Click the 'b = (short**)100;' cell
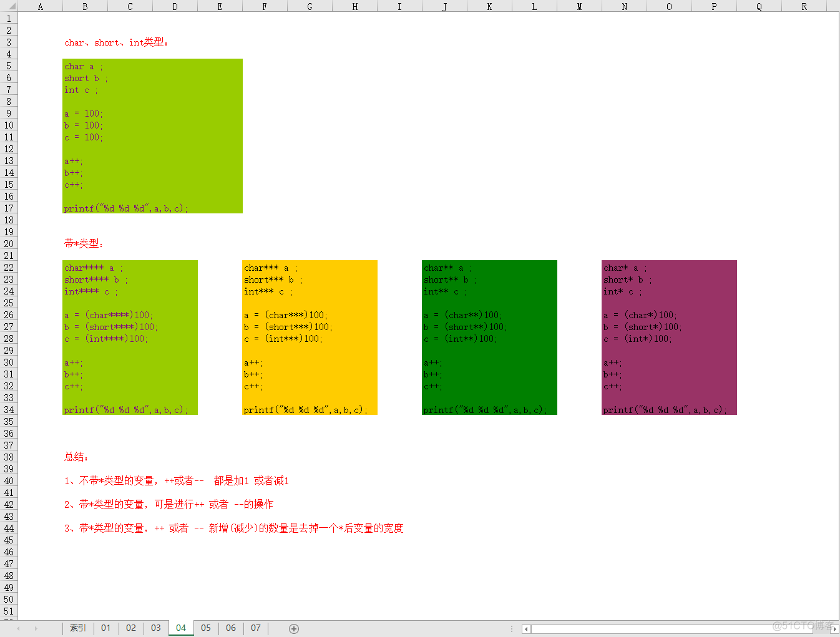The image size is (840, 637). coord(466,327)
